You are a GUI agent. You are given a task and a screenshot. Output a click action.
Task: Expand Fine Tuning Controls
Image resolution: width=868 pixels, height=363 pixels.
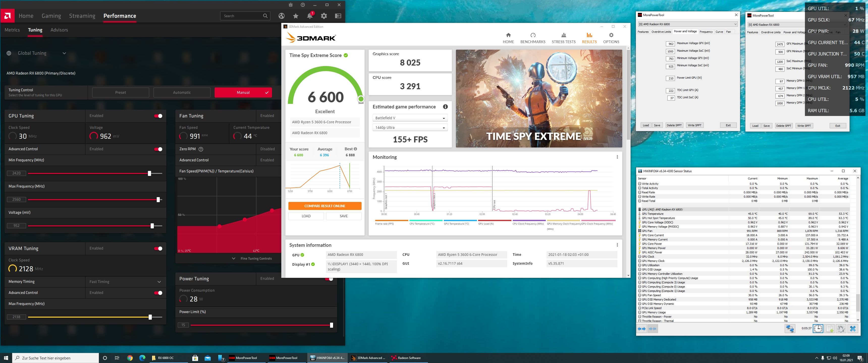[252, 259]
